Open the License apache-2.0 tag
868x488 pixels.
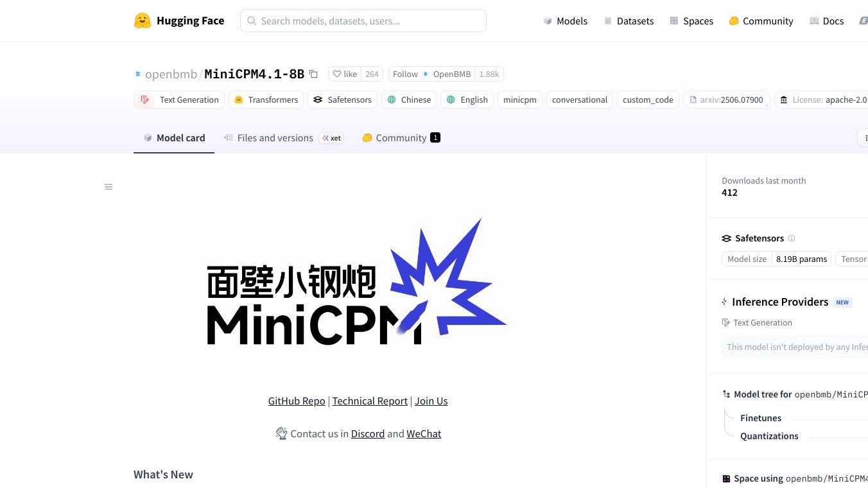point(821,100)
